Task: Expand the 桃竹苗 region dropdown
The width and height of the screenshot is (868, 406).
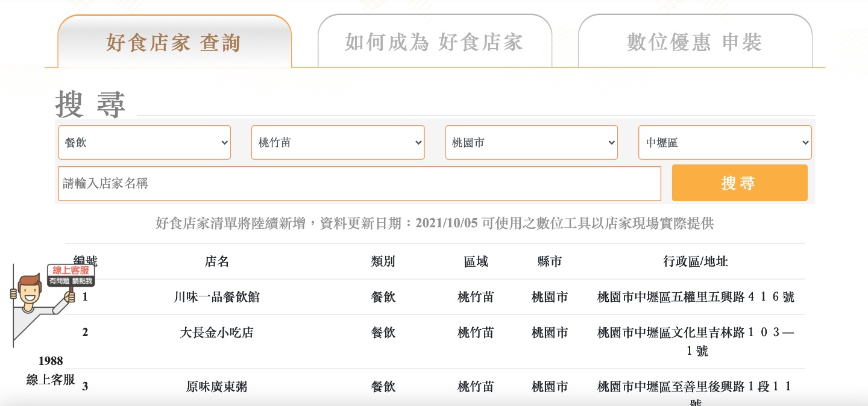Action: point(338,142)
